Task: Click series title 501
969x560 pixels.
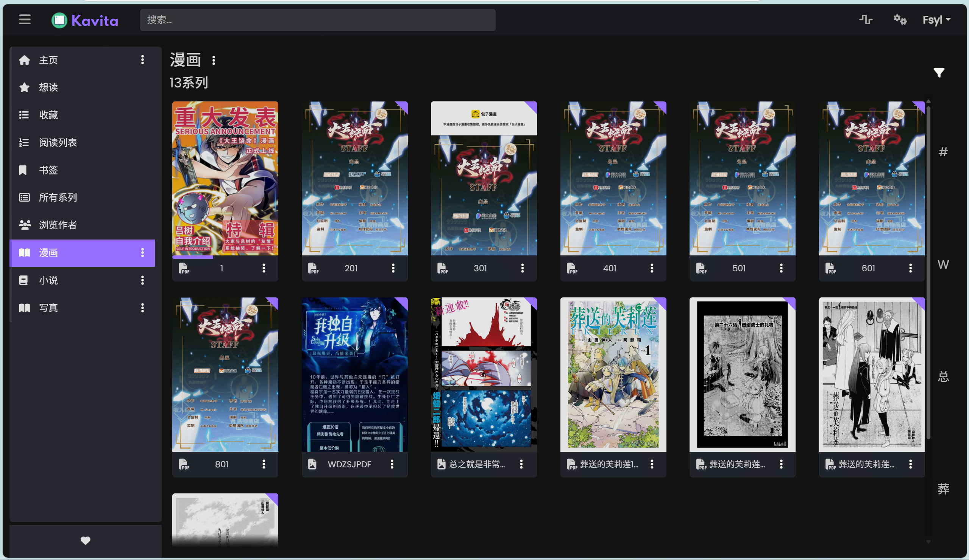Action: point(739,268)
